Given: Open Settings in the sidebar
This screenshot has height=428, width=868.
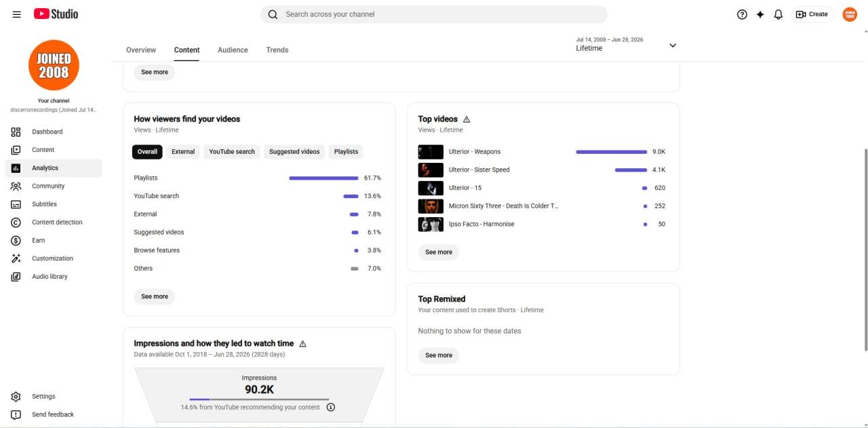Looking at the screenshot, I should point(54,396).
